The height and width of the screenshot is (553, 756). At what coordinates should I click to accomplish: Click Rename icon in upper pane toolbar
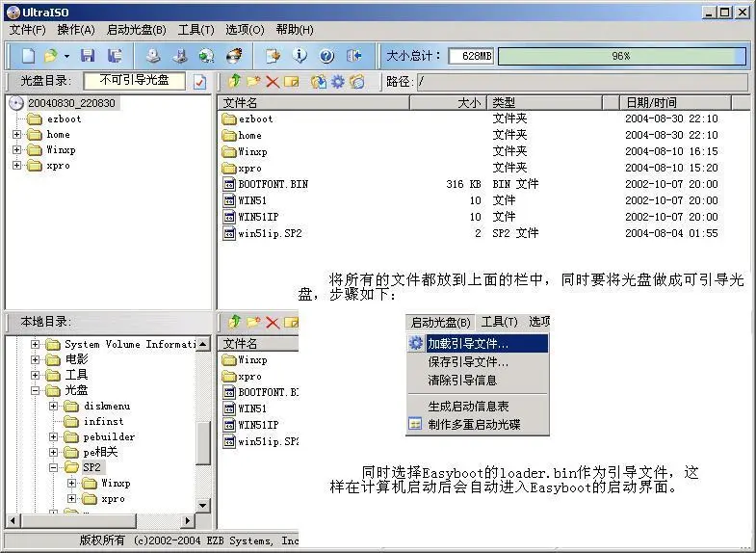(x=292, y=82)
